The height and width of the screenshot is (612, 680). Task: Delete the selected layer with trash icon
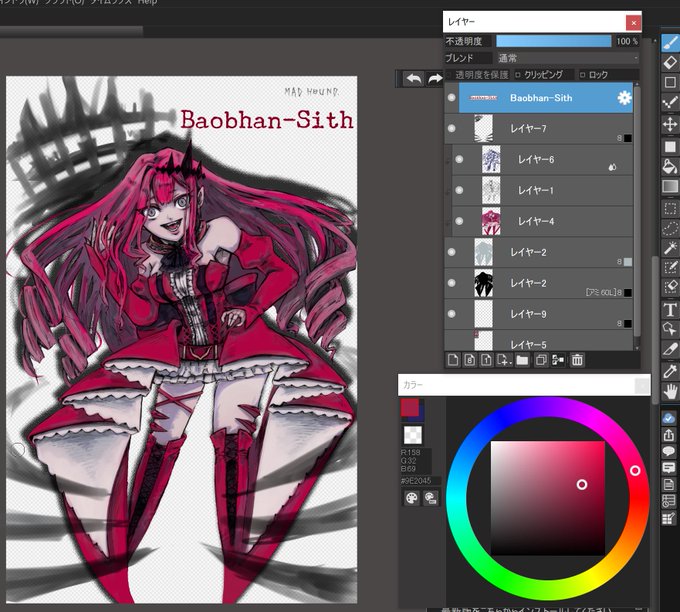pos(577,360)
